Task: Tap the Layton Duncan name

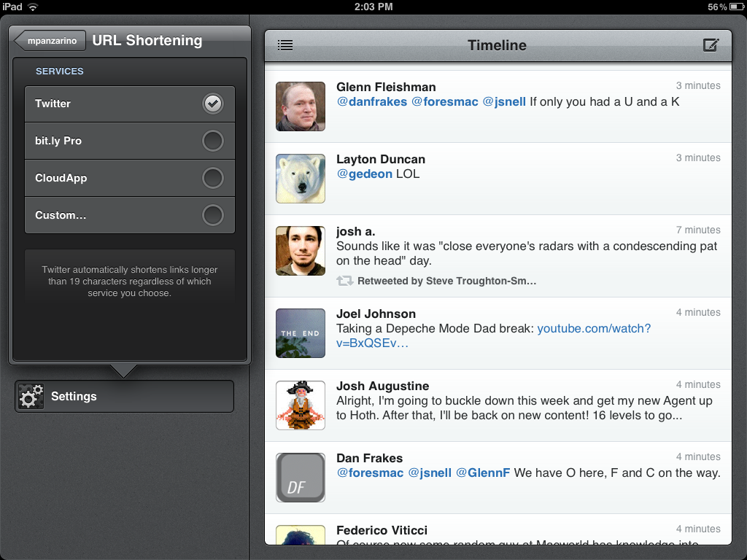Action: tap(381, 160)
